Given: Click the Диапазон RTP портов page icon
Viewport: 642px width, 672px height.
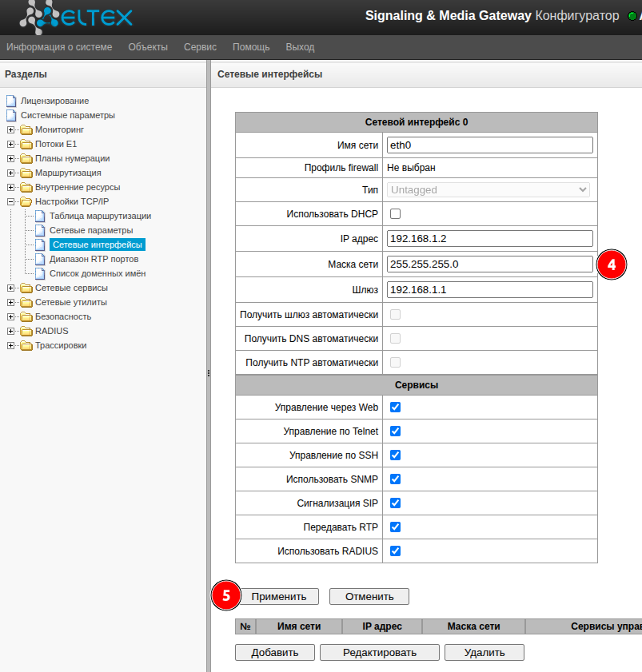Looking at the screenshot, I should [41, 259].
